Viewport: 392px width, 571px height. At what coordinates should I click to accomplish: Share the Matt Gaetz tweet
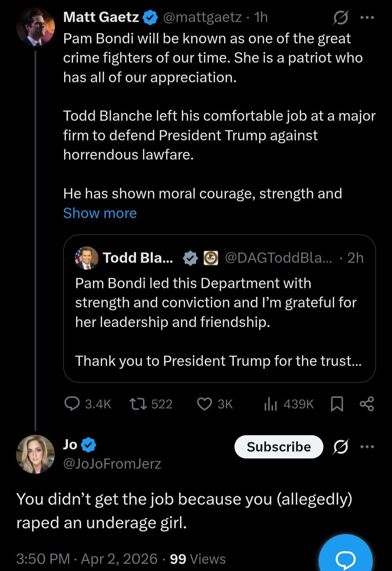pyautogui.click(x=367, y=404)
